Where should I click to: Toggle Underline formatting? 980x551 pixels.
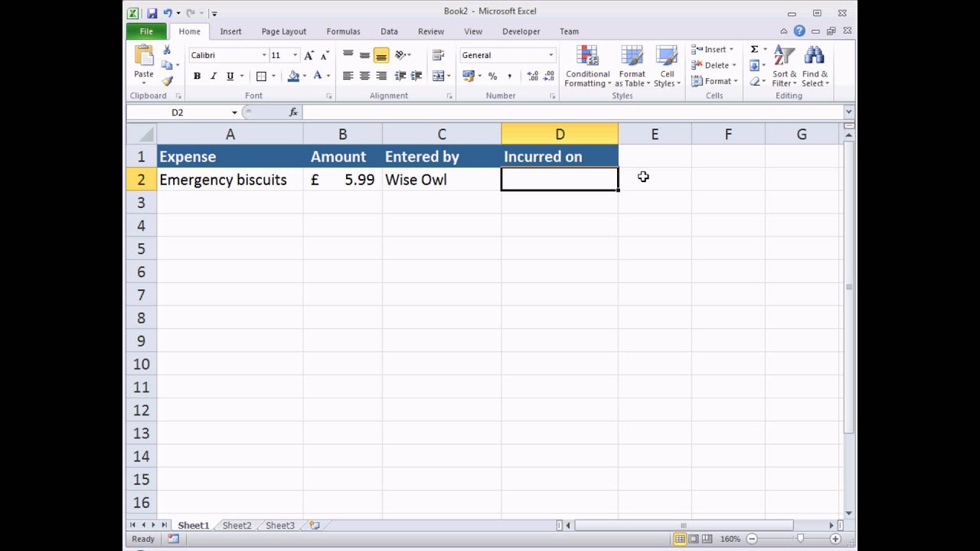pyautogui.click(x=230, y=76)
